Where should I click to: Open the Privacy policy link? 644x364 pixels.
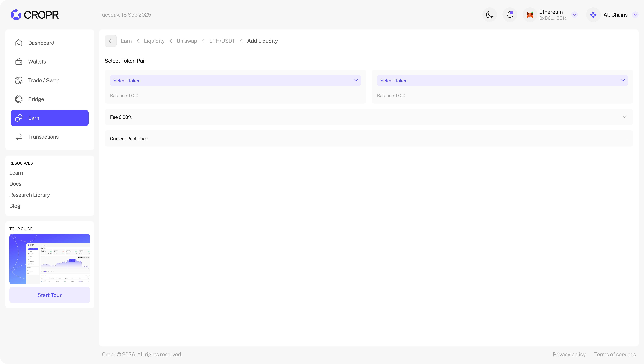569,355
